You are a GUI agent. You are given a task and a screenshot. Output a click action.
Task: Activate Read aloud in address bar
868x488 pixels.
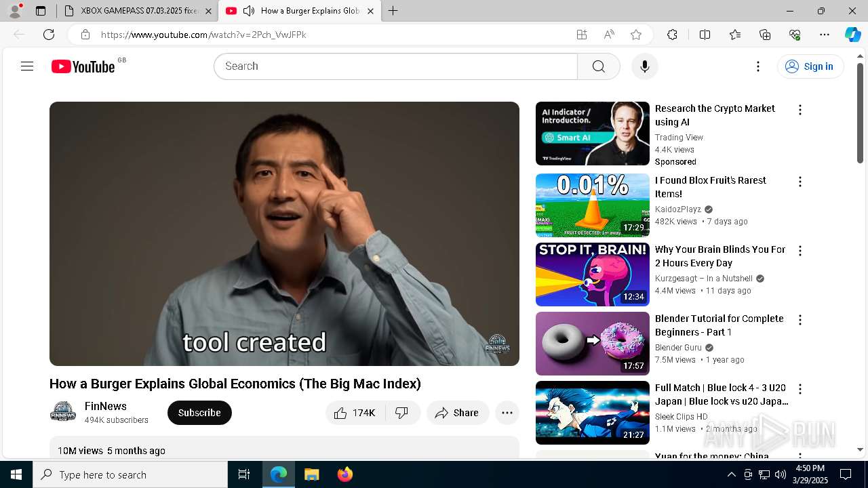tap(609, 35)
